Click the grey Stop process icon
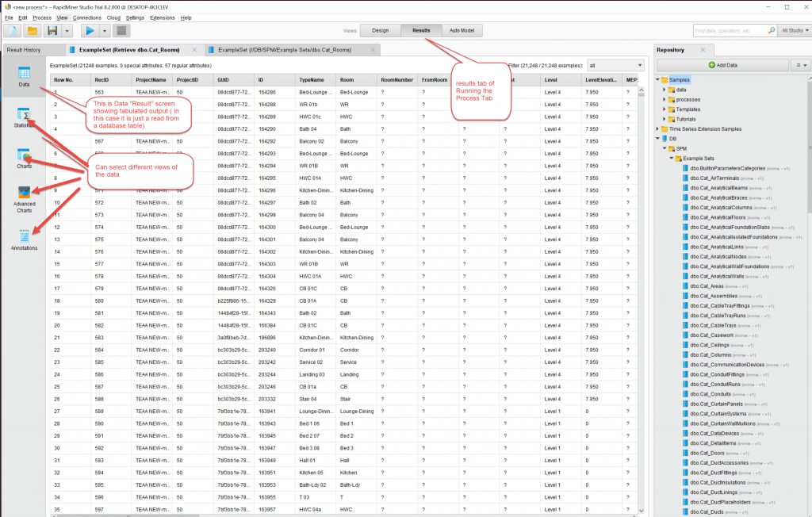This screenshot has height=517, width=812. click(121, 31)
